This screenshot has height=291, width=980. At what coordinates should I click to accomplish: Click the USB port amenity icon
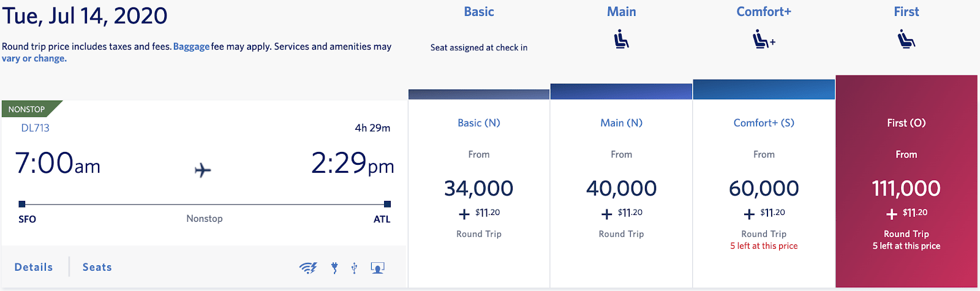354,268
